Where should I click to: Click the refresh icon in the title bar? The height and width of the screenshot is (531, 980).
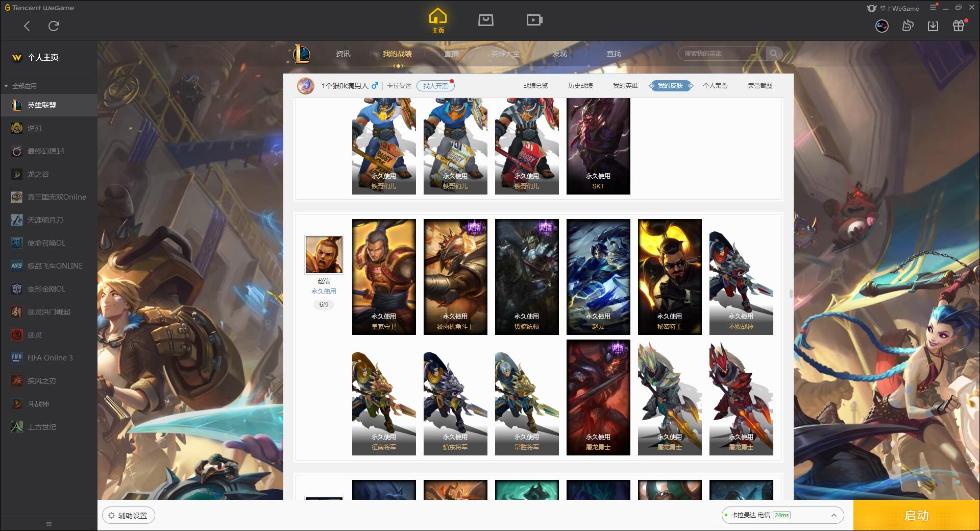(x=54, y=26)
